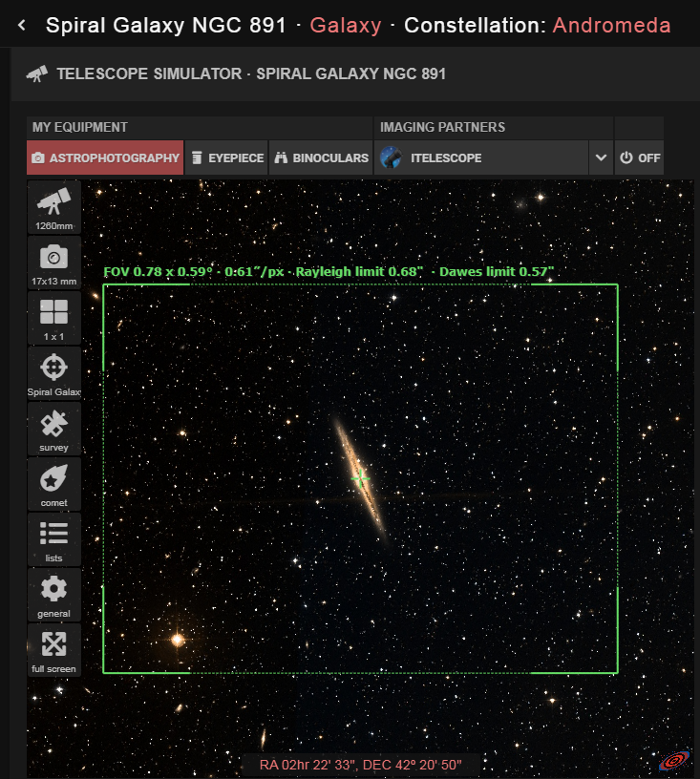
Task: Select the Astrophotography tab
Action: pyautogui.click(x=105, y=158)
